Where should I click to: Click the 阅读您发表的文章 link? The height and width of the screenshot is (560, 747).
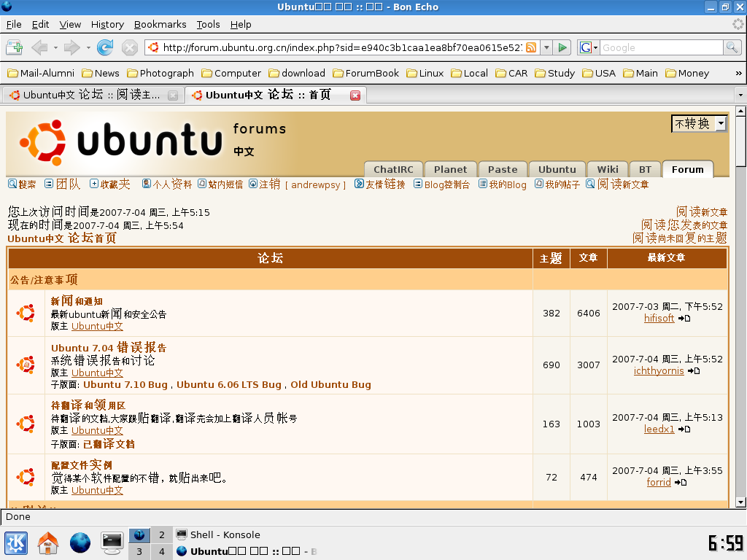(x=684, y=225)
